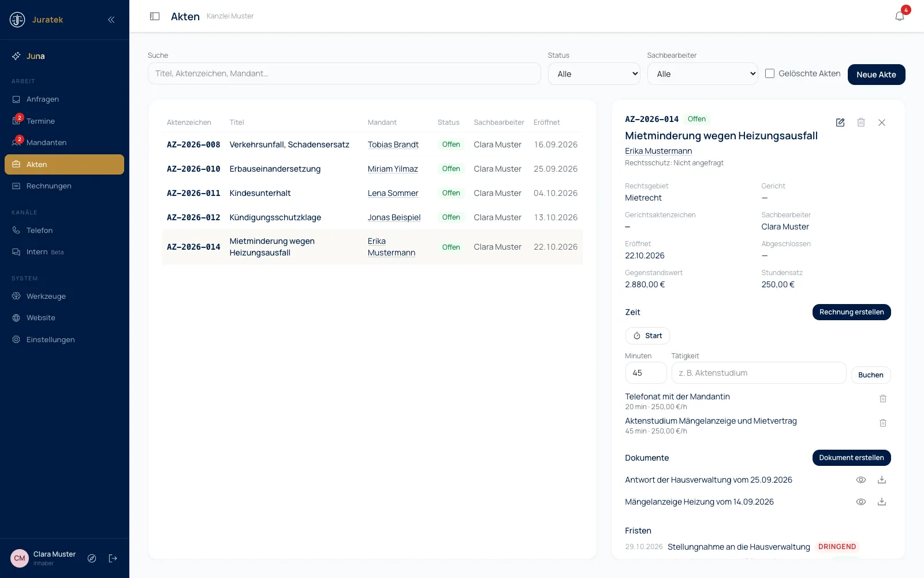Image resolution: width=924 pixels, height=578 pixels.
Task: Delete the Aktenstudium Mängelanzeige time entry
Action: pos(883,423)
